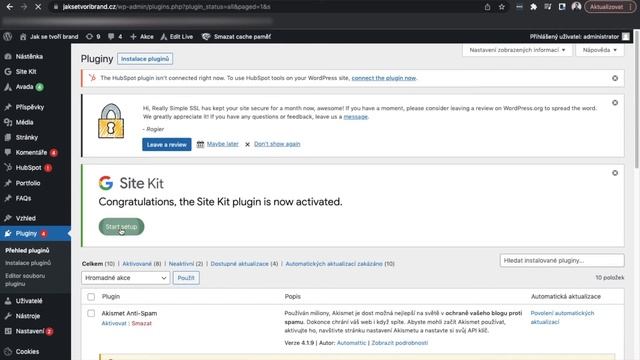The width and height of the screenshot is (640, 360).
Task: Click the Leave a review button
Action: [167, 144]
